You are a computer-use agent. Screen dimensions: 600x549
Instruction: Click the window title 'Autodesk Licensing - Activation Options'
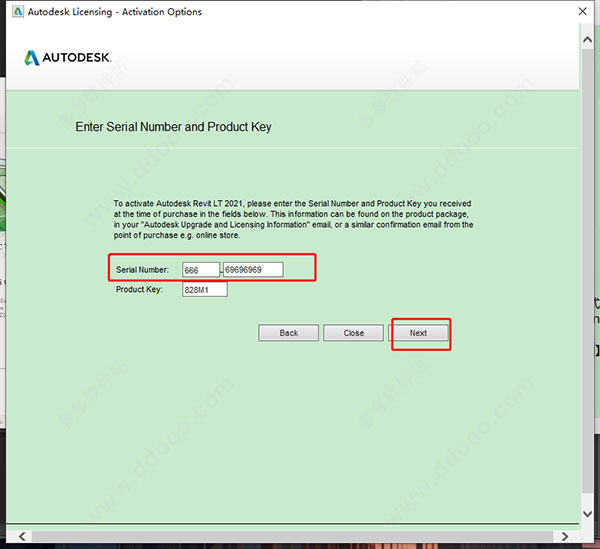pos(114,12)
